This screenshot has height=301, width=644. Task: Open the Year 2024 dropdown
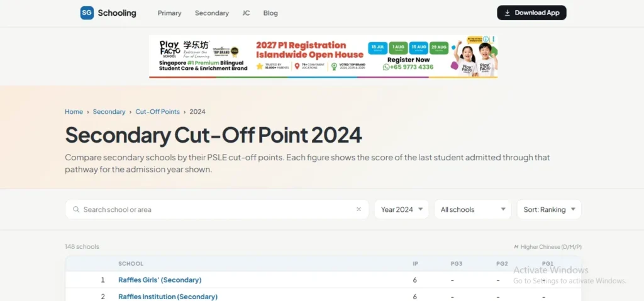(402, 209)
